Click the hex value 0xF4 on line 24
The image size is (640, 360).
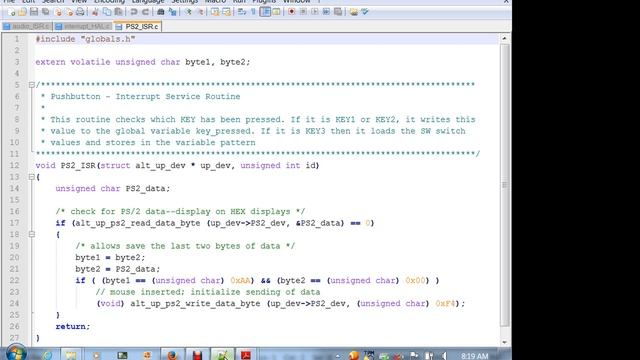coord(445,303)
